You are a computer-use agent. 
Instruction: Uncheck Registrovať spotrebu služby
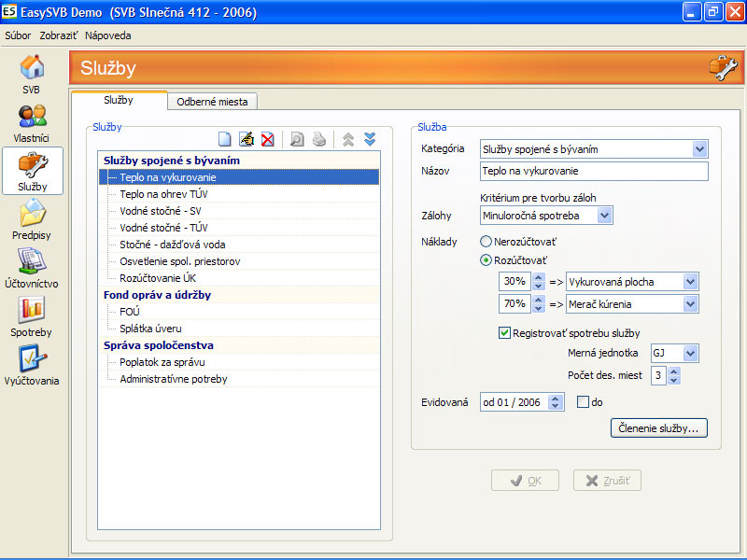504,332
